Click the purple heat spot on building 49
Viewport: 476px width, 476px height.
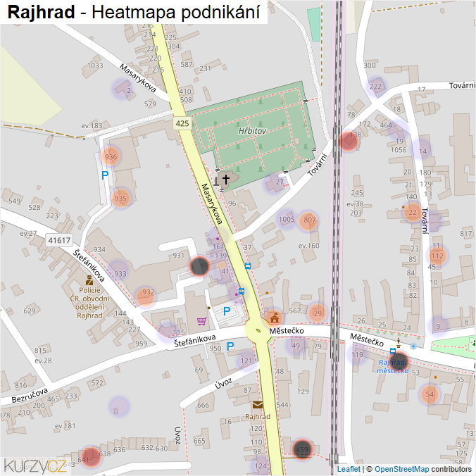[x=295, y=346]
